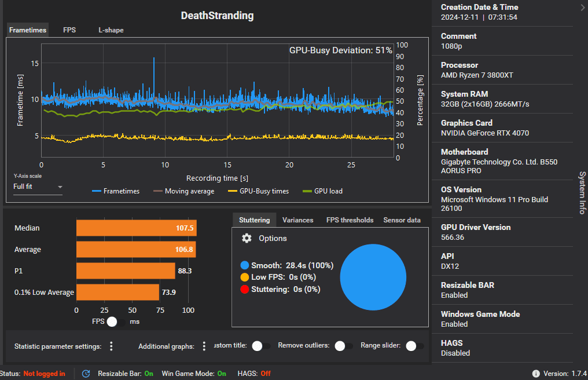Viewport: 588px width, 380px height.
Task: Click the 0.1% Low Average 73.9 bar
Action: click(x=117, y=292)
